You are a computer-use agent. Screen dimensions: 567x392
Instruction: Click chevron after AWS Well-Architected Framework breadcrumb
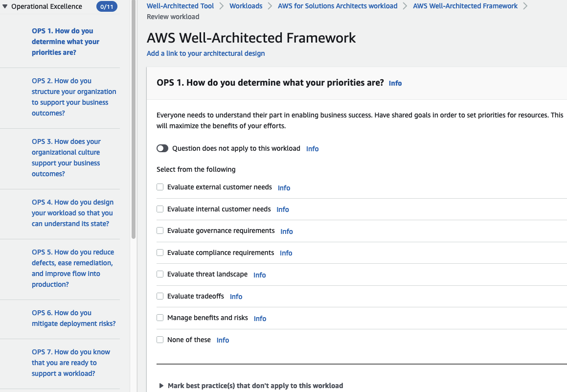[525, 6]
